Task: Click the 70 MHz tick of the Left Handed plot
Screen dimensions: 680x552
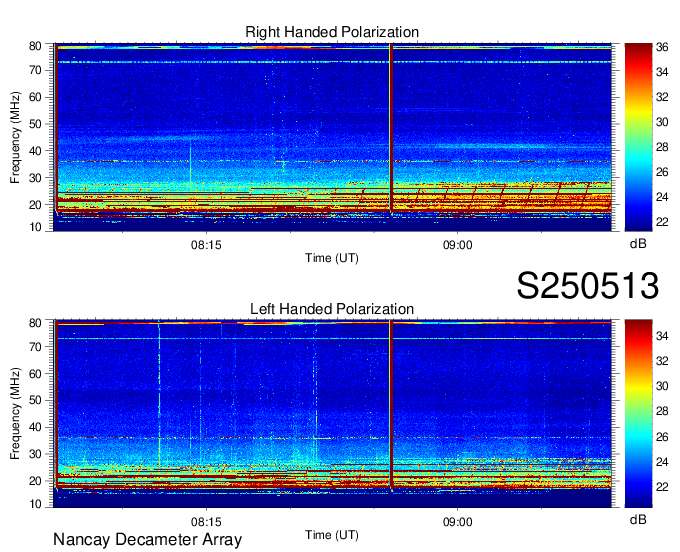Action: [x=35, y=347]
